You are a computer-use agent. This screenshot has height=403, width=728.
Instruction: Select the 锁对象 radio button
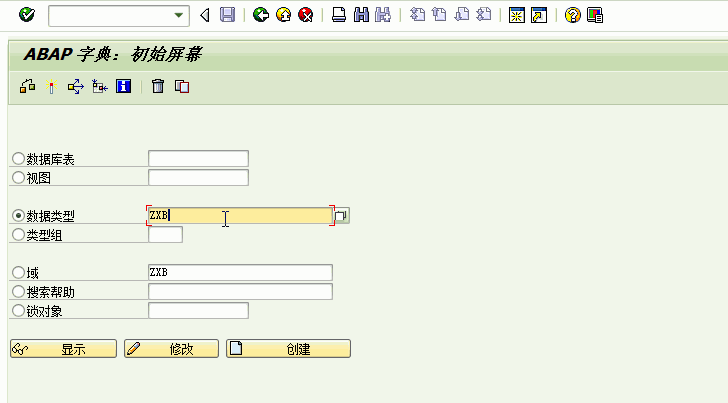18,311
